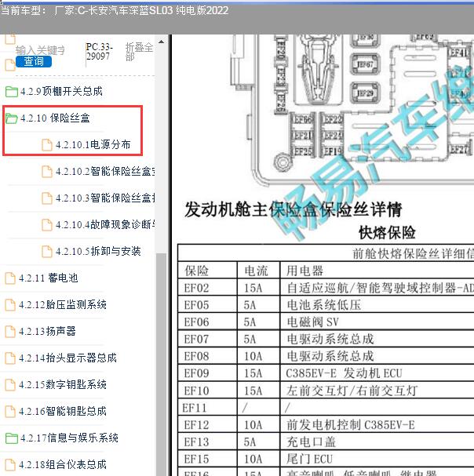Open the 4.2.10.5拆卸与安装 entry
474x476 pixels.
[x=98, y=252]
